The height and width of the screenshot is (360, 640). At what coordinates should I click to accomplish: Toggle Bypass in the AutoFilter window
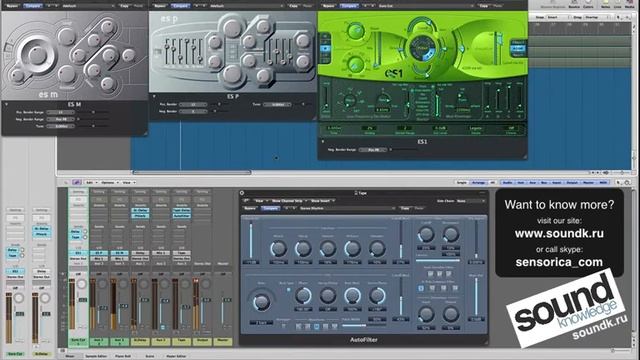pos(250,208)
